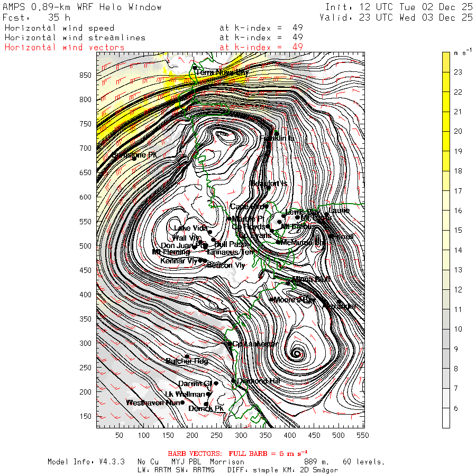The image size is (476, 476).
Task: Click the '700' tick label on vertical axis
Action: point(85,149)
